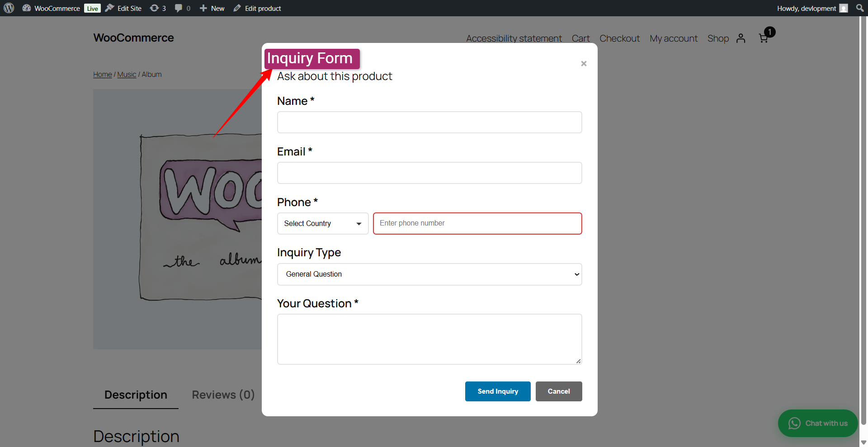Follow the Music breadcrumb link
868x447 pixels.
coord(127,75)
